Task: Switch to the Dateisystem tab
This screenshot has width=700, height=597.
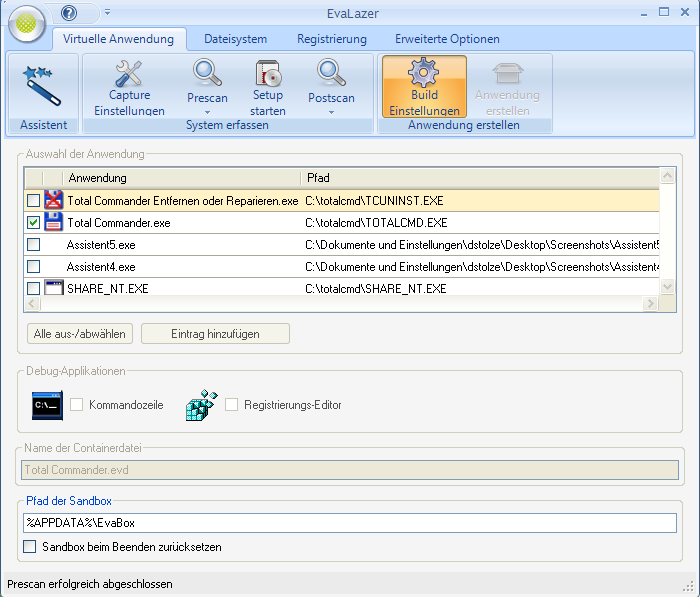Action: click(235, 39)
